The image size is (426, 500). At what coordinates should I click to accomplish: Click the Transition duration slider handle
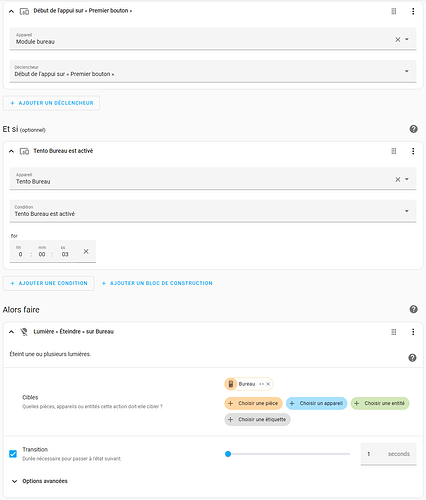pyautogui.click(x=228, y=454)
